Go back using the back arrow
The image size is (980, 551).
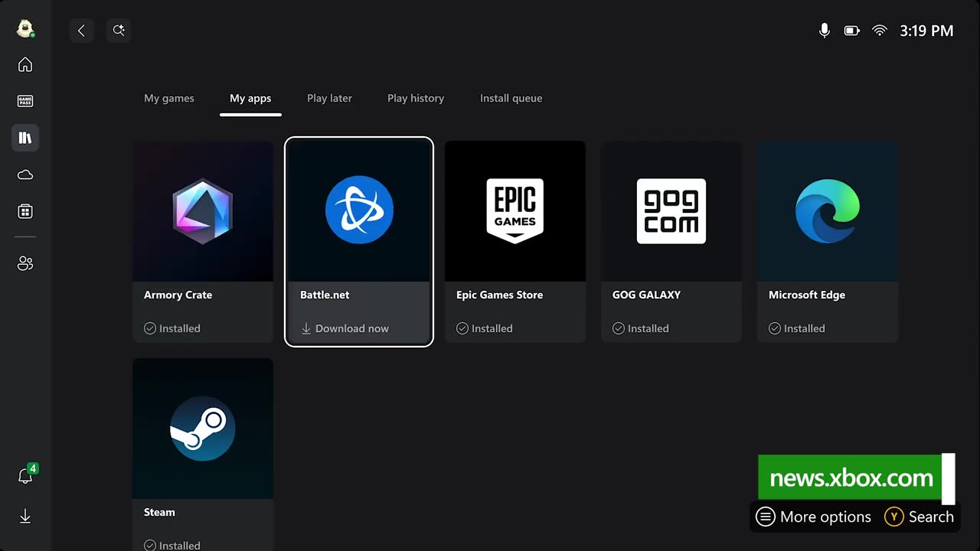click(x=81, y=31)
